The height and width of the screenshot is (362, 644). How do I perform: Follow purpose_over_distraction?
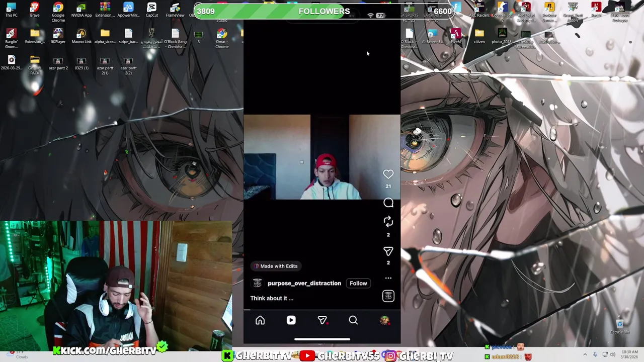[x=358, y=283]
